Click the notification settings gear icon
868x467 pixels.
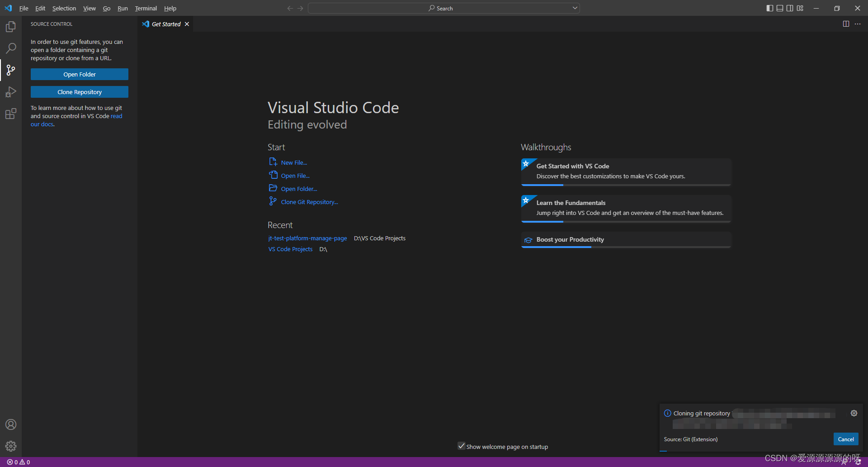coord(854,413)
